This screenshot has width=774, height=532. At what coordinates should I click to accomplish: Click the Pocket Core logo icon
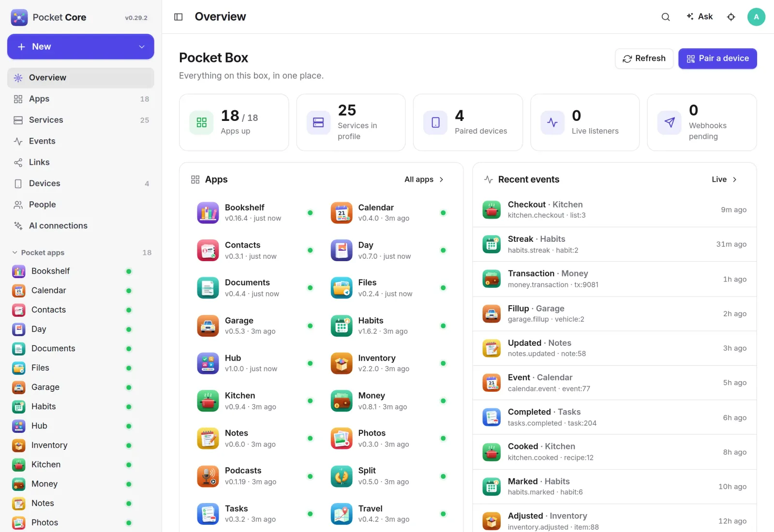(x=19, y=17)
